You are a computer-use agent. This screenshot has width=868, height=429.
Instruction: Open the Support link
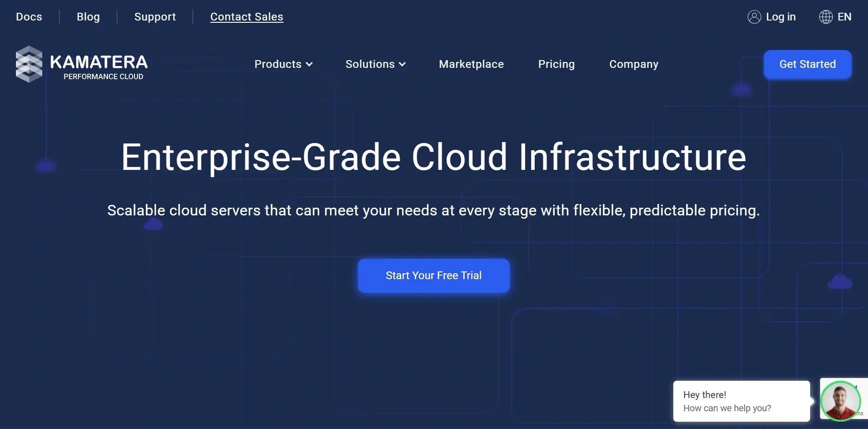coord(155,17)
